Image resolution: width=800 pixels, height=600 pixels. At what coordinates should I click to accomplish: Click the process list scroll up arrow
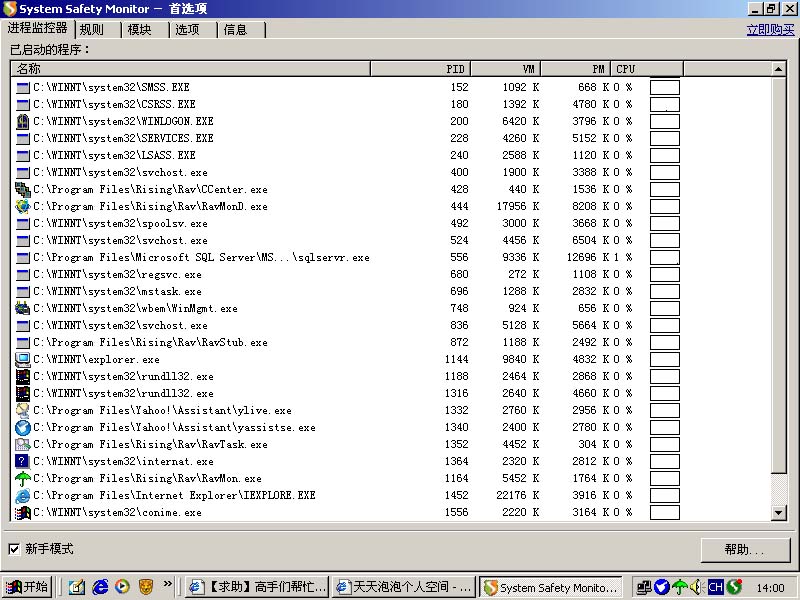[779, 69]
